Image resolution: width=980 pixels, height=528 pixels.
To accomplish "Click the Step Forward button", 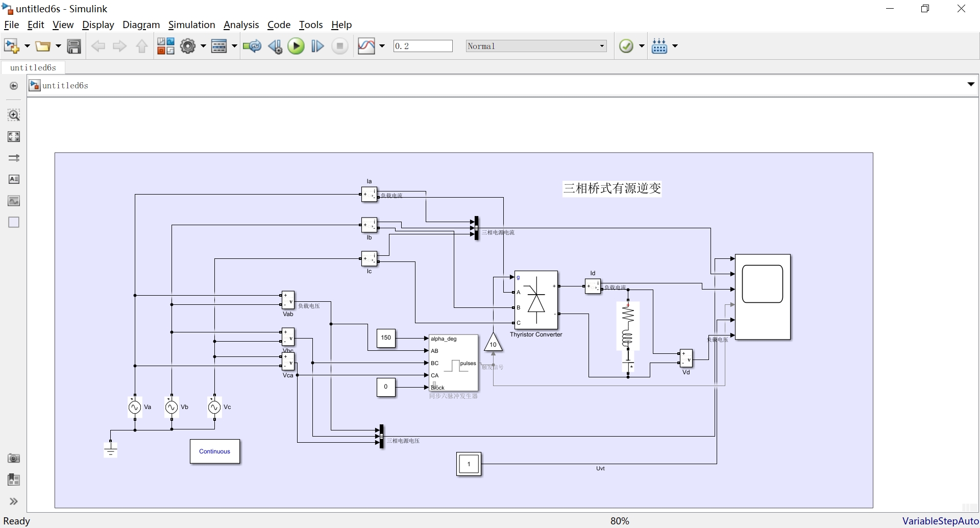I will (317, 46).
